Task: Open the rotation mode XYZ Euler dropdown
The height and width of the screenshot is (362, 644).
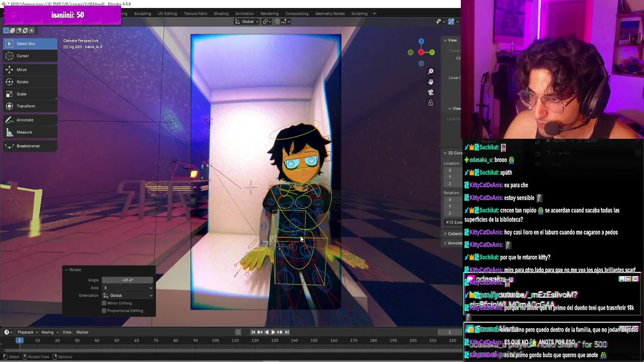Action: (x=453, y=222)
